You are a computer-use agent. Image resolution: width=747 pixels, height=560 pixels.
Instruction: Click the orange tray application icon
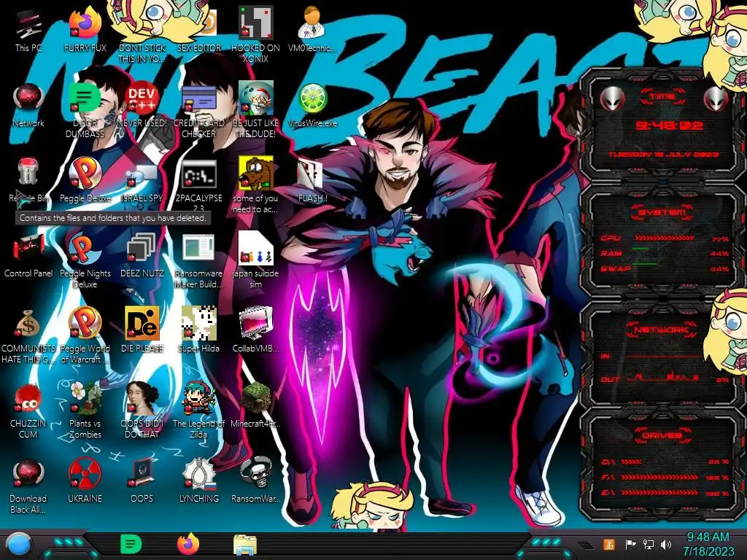pyautogui.click(x=609, y=544)
